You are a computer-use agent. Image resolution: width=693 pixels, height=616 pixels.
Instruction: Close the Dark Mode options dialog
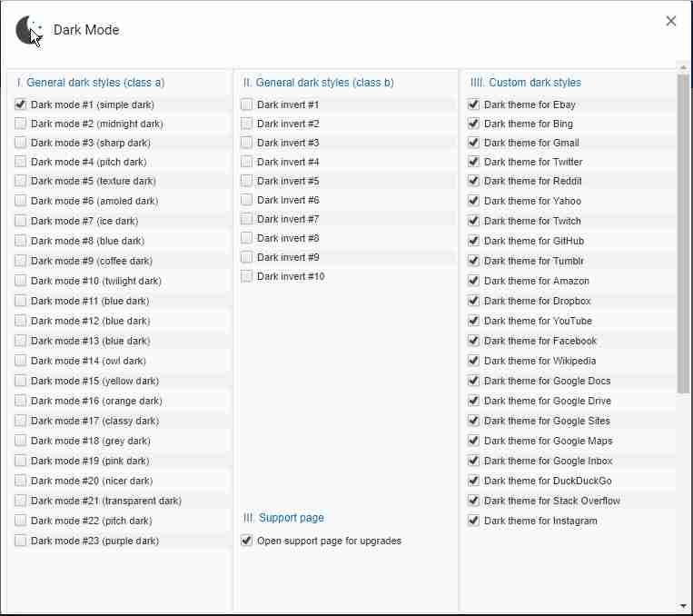[x=670, y=21]
